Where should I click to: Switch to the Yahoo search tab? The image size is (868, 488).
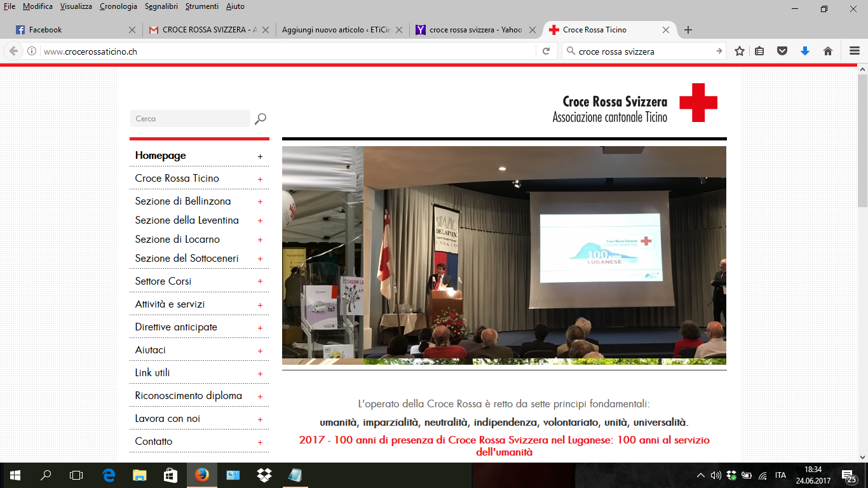[475, 30]
